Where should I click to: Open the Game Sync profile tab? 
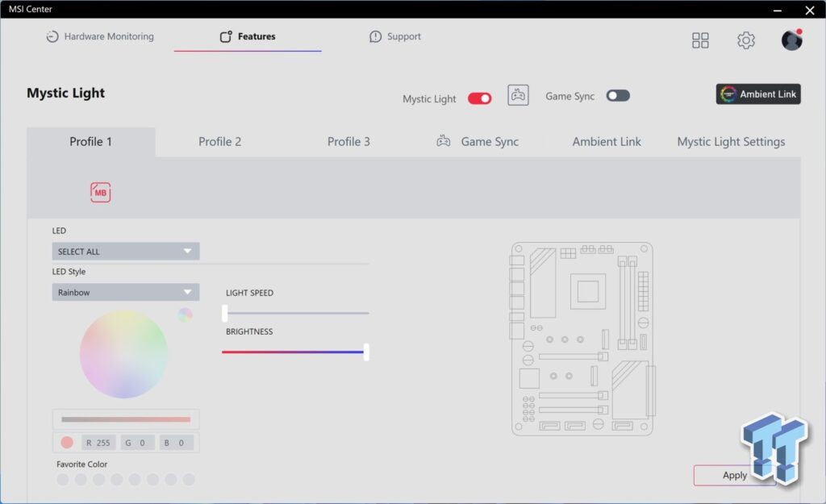[x=478, y=142]
